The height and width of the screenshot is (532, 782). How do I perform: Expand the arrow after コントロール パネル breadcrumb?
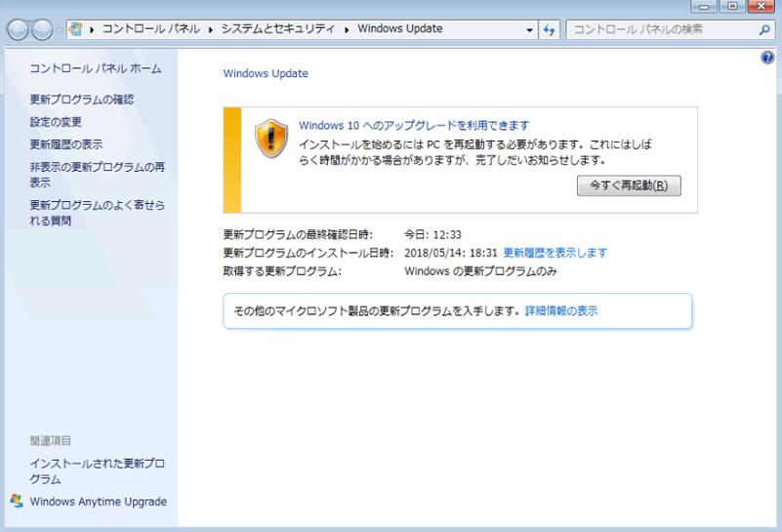click(211, 29)
